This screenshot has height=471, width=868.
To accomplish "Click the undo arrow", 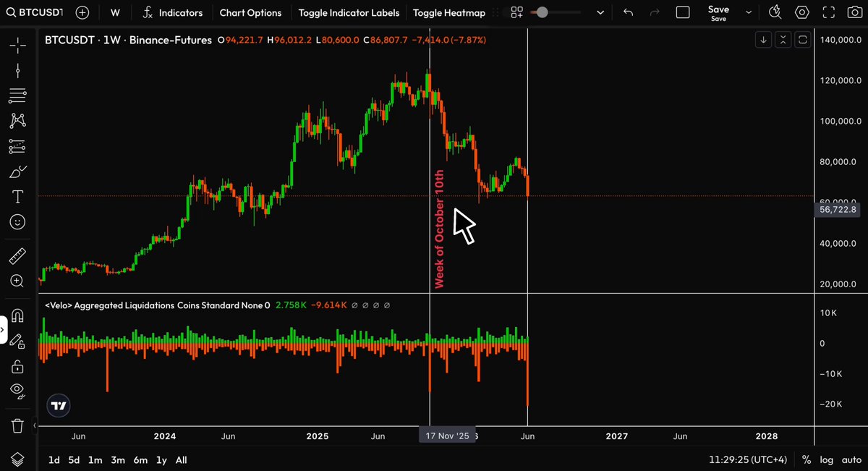I will point(628,12).
